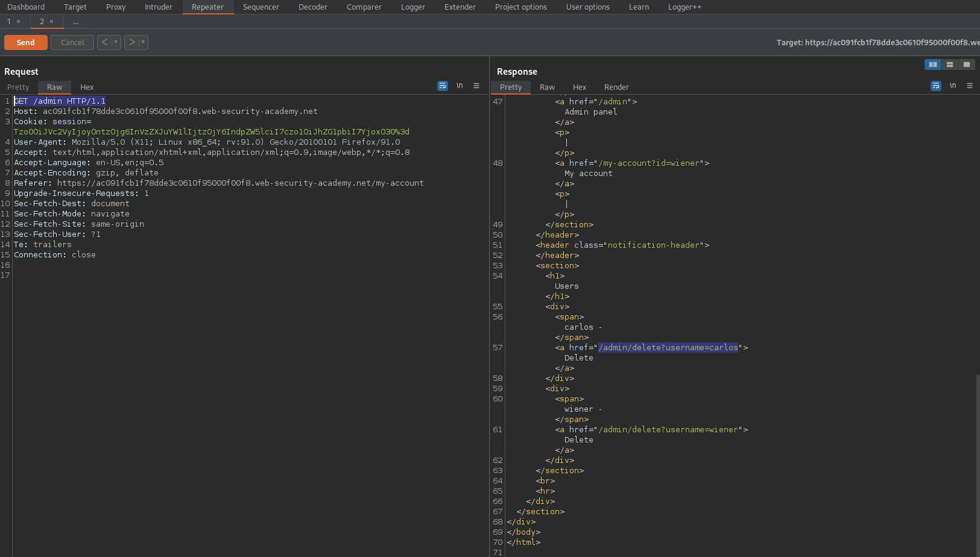
Task: Click the Referer header line
Action: tap(219, 183)
